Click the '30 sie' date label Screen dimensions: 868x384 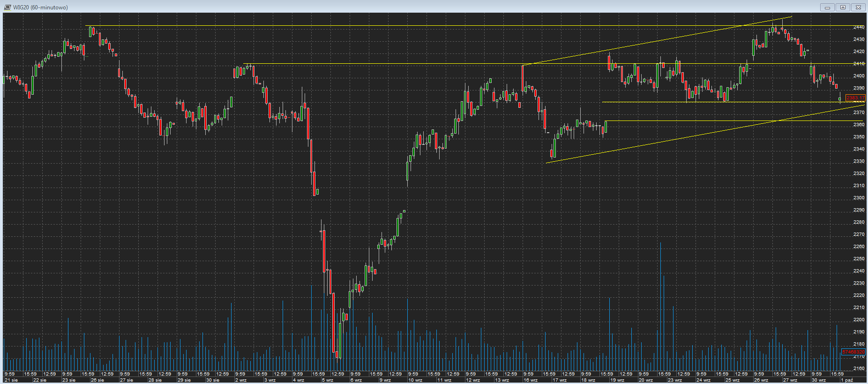coord(213,380)
